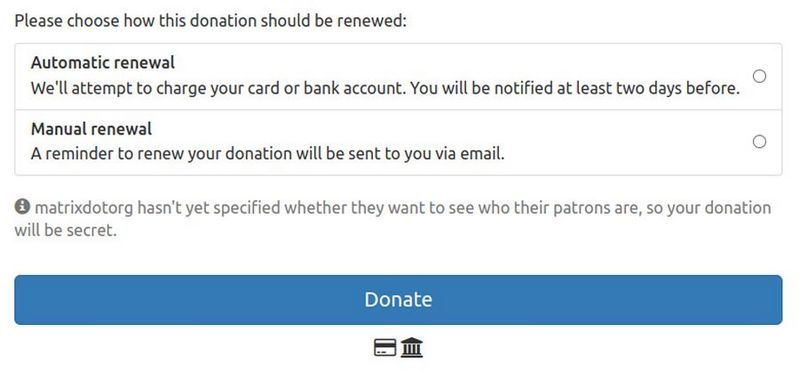
Task: Click the "will be secret." text line
Action: pyautogui.click(x=65, y=230)
